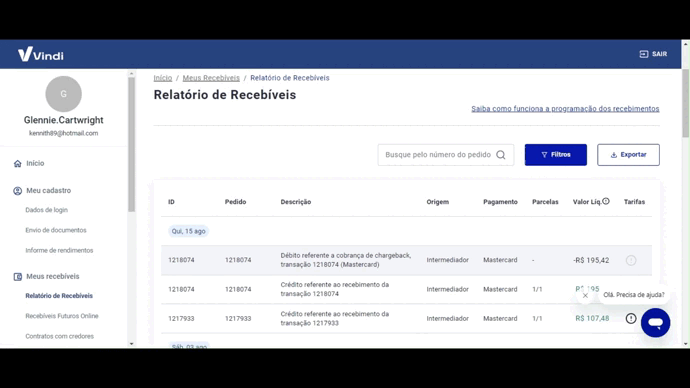Click page scroll down arrow

pyautogui.click(x=686, y=344)
